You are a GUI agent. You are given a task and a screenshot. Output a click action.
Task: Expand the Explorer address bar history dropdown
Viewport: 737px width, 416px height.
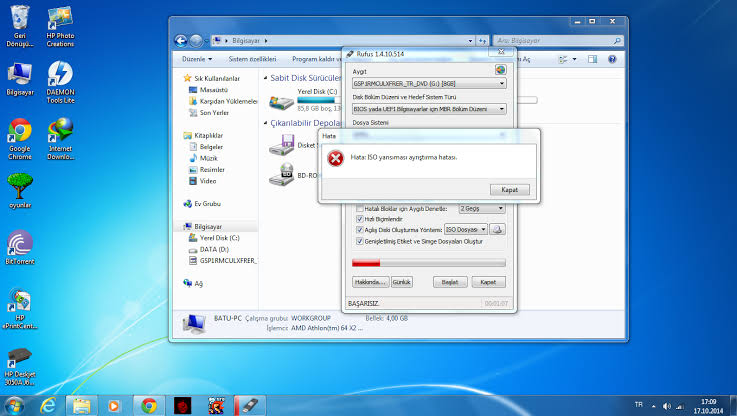click(470, 41)
